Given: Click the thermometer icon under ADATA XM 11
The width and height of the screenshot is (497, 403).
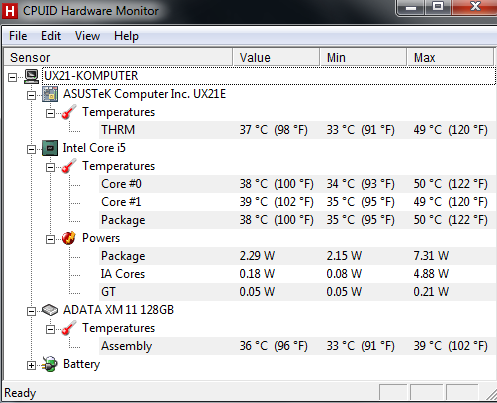Looking at the screenshot, I should 69,328.
